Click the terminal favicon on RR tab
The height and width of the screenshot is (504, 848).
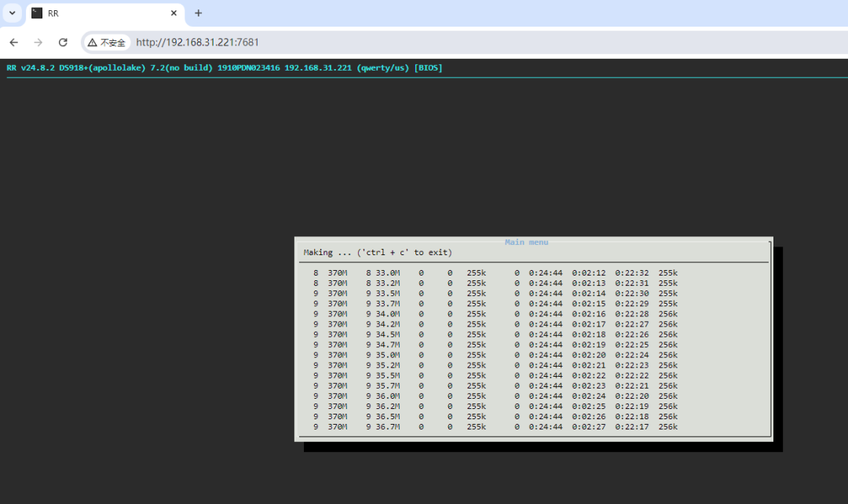[37, 13]
